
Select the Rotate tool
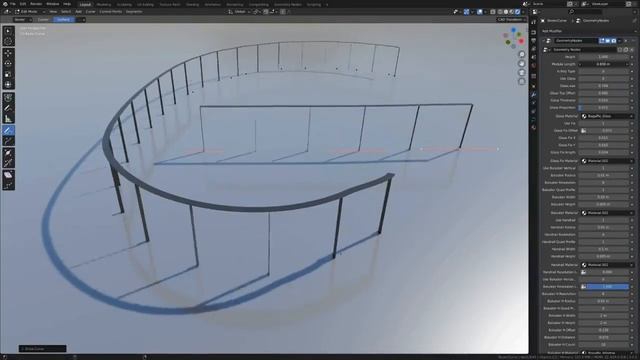click(8, 64)
